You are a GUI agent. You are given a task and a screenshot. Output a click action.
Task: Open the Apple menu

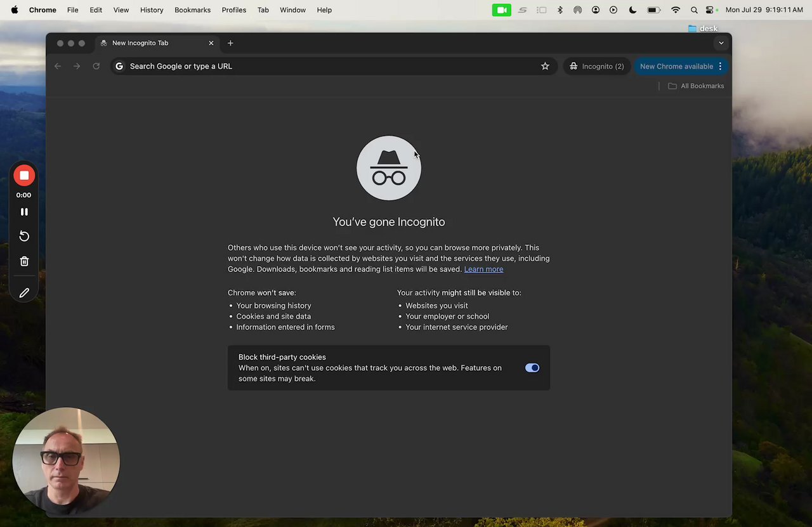tap(15, 10)
